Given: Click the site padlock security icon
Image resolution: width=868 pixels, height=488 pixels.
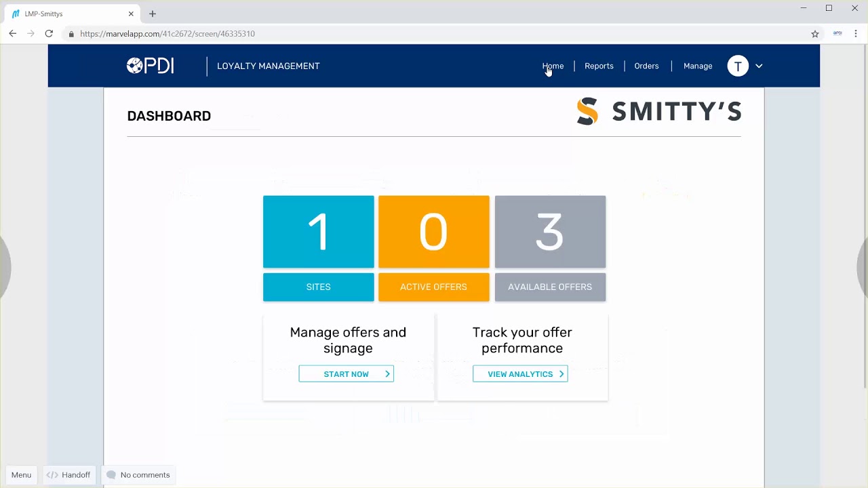Looking at the screenshot, I should tap(71, 34).
